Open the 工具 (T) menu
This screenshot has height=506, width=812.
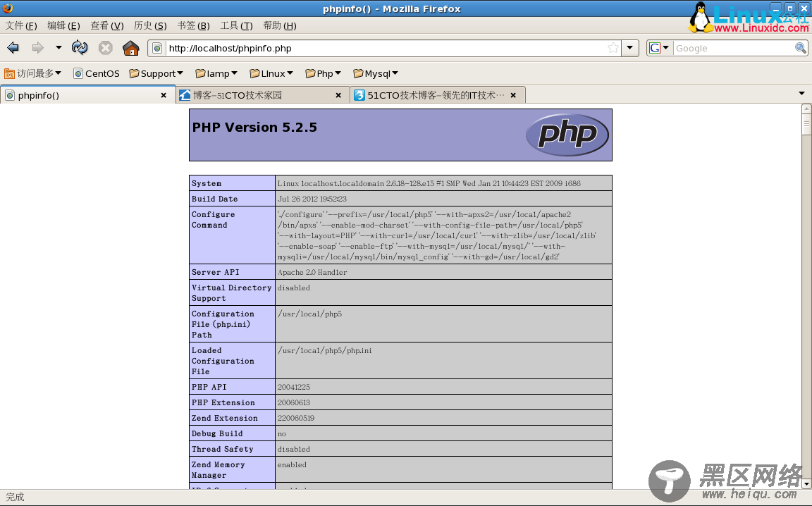click(x=237, y=25)
